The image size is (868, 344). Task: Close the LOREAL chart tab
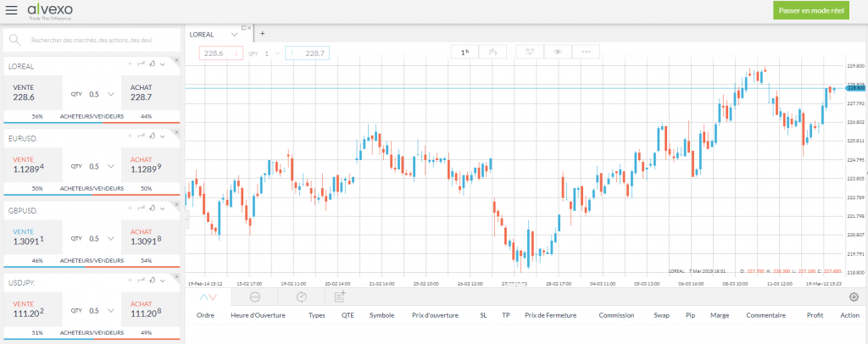249,27
